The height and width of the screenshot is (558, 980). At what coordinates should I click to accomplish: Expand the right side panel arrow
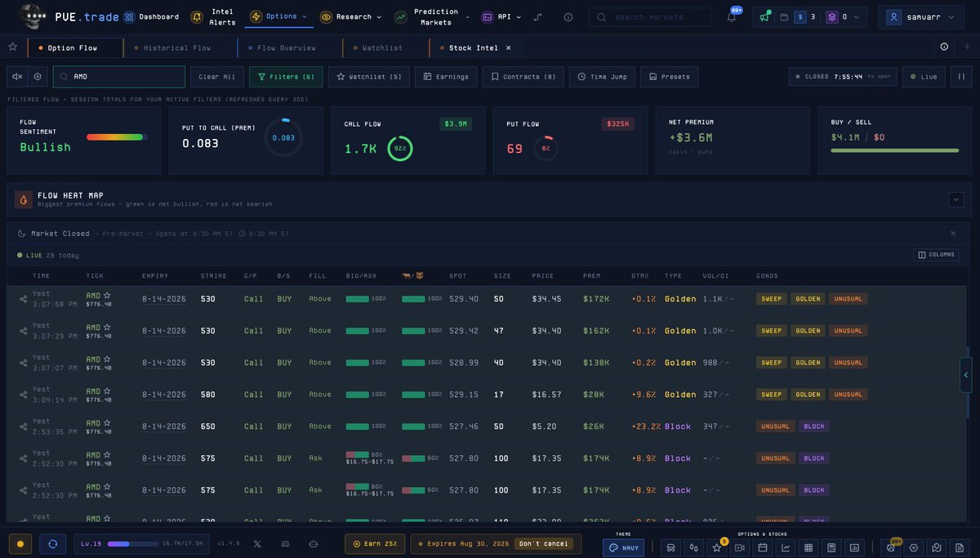[x=966, y=375]
